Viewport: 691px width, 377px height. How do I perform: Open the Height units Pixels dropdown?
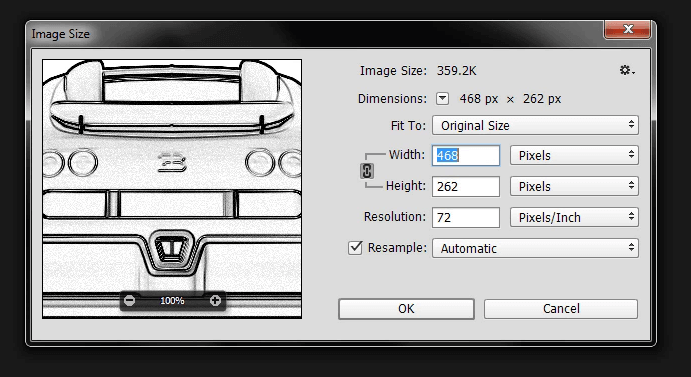click(x=574, y=186)
